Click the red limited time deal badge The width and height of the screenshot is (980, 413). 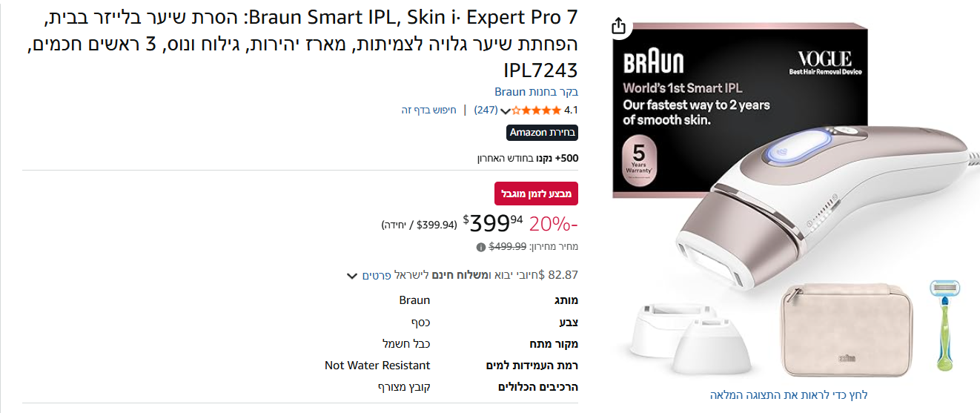(x=537, y=194)
